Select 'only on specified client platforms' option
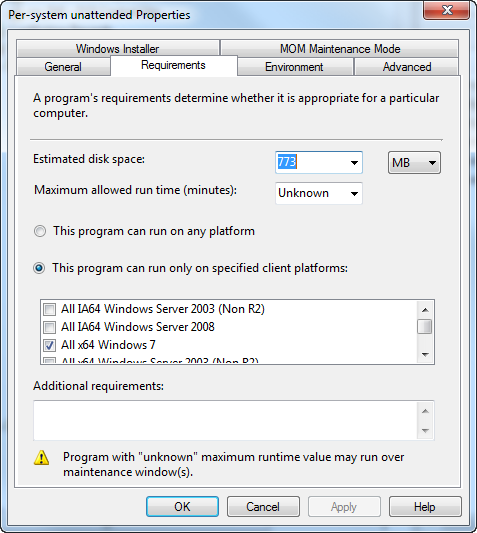This screenshot has height=533, width=477. (39, 268)
